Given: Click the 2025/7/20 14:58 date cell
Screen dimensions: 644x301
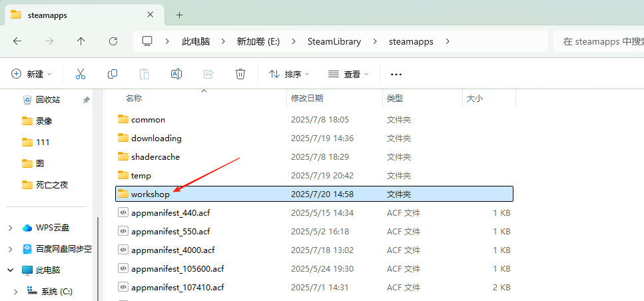Looking at the screenshot, I should pyautogui.click(x=322, y=194).
